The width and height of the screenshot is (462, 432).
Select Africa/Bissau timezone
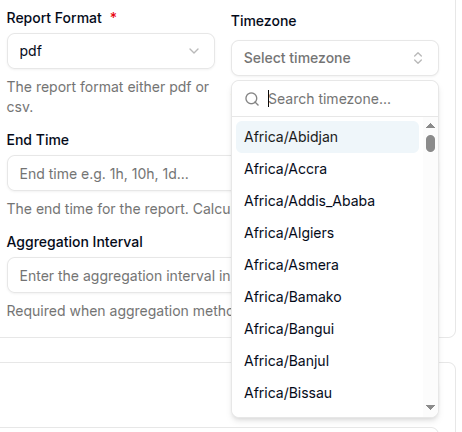point(327,393)
